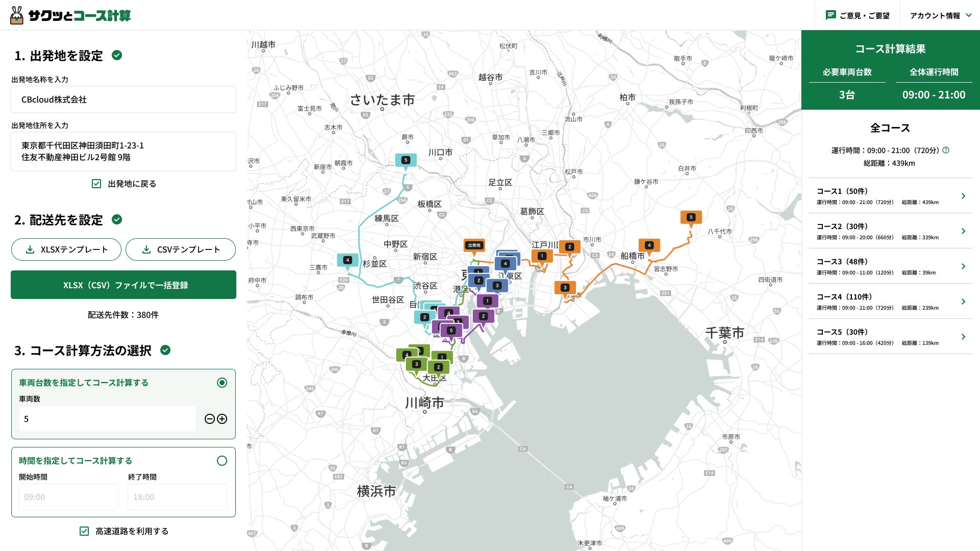Select cyan marker 4 near 杉並区

click(348, 260)
